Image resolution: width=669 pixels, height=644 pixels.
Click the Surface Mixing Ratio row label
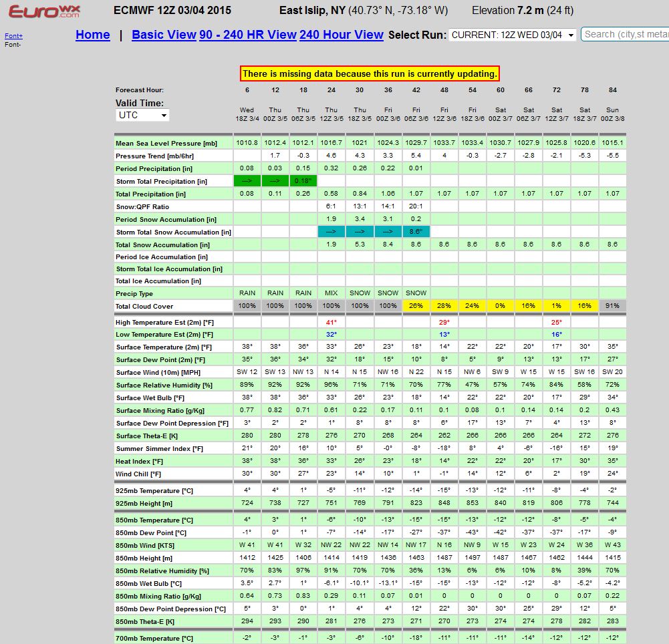(x=160, y=411)
